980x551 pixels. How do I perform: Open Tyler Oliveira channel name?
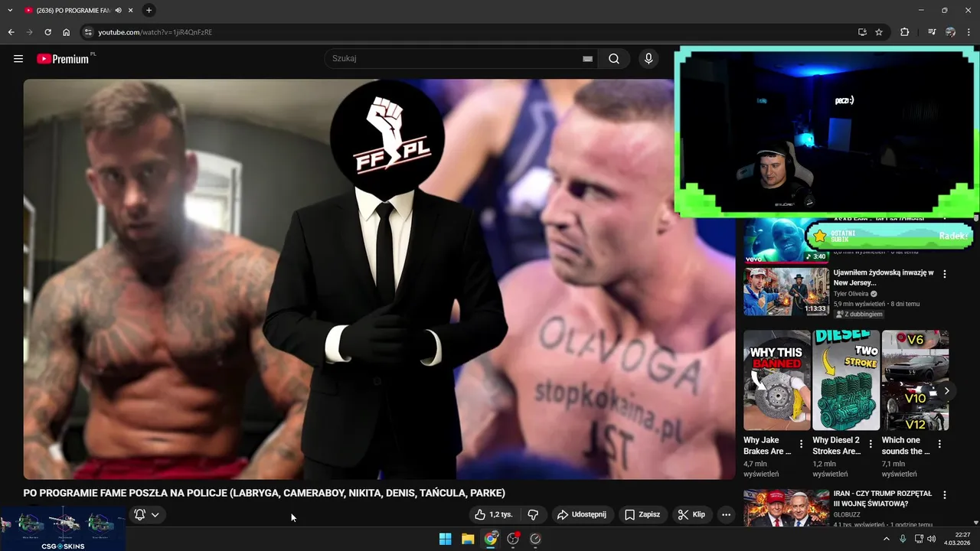[851, 294]
